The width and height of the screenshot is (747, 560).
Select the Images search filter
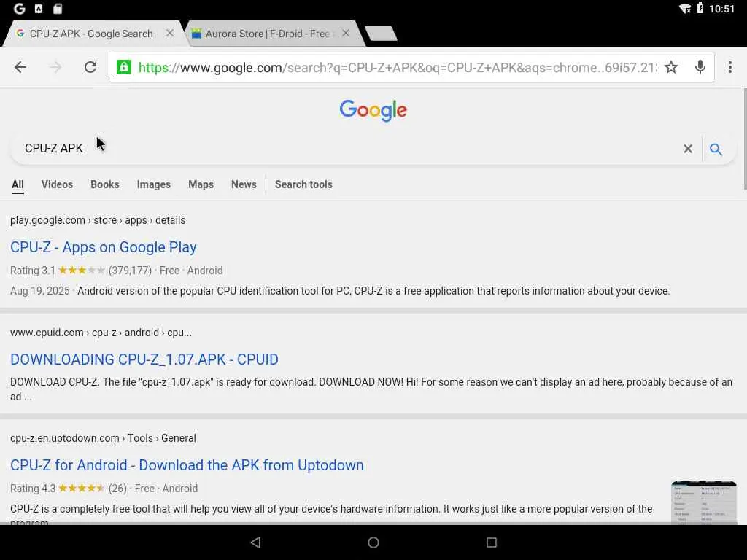[153, 184]
